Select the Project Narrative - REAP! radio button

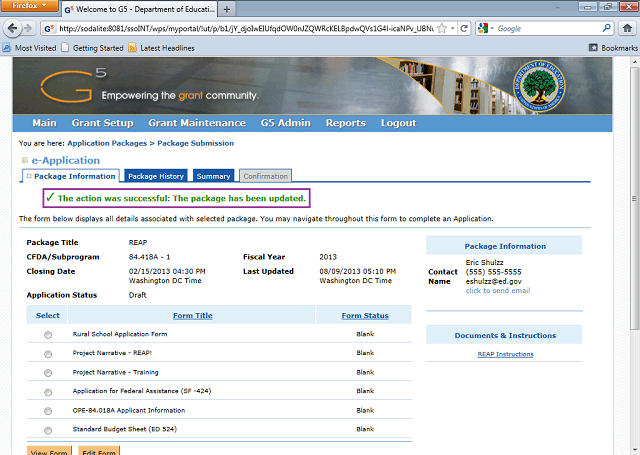point(48,354)
